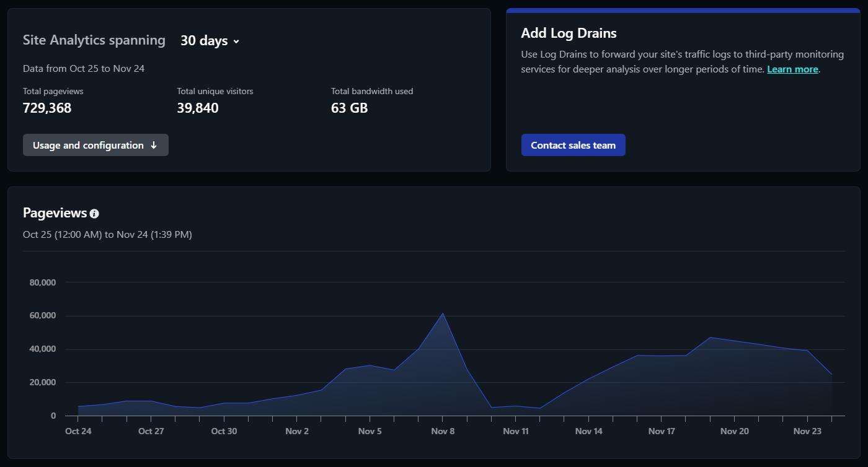Click the Nov 23 label on chart axis
868x467 pixels.
click(807, 431)
